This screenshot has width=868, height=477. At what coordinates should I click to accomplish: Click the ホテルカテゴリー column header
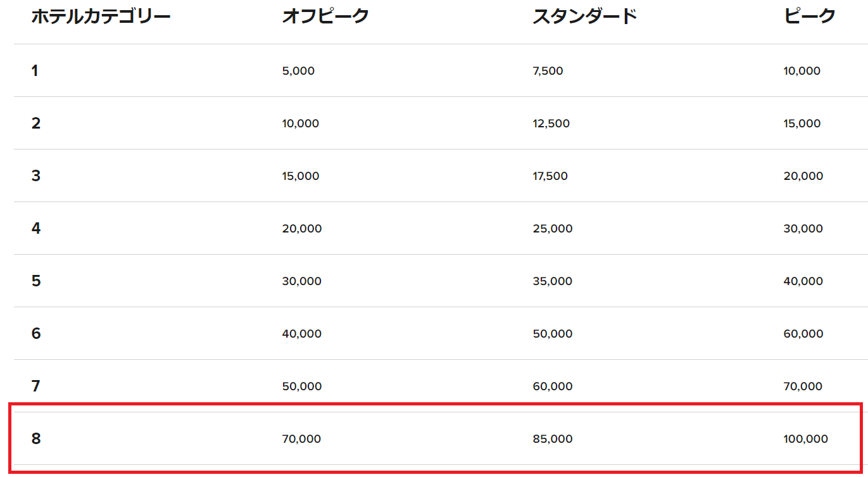pyautogui.click(x=101, y=17)
